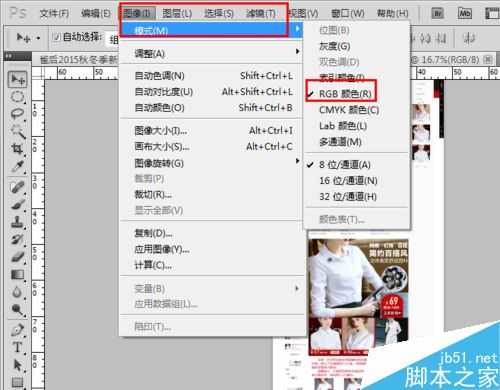Image resolution: width=500 pixels, height=390 pixels.
Task: Select the Pen tool
Action: click(17, 330)
